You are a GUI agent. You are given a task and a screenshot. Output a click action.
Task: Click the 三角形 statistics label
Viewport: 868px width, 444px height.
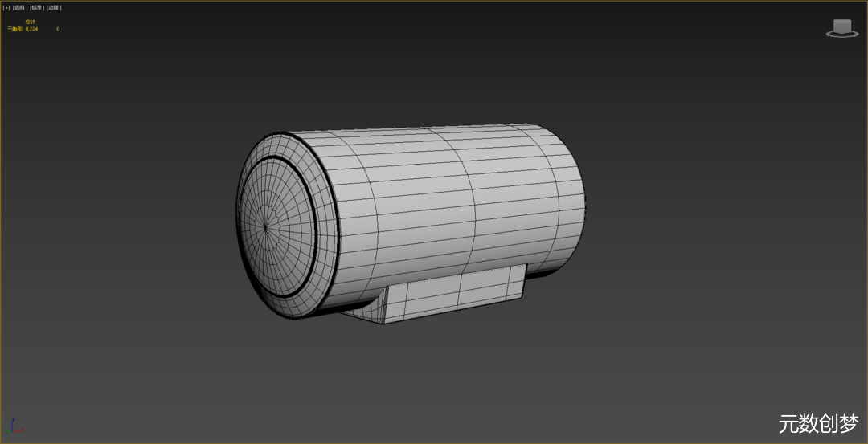pyautogui.click(x=15, y=29)
